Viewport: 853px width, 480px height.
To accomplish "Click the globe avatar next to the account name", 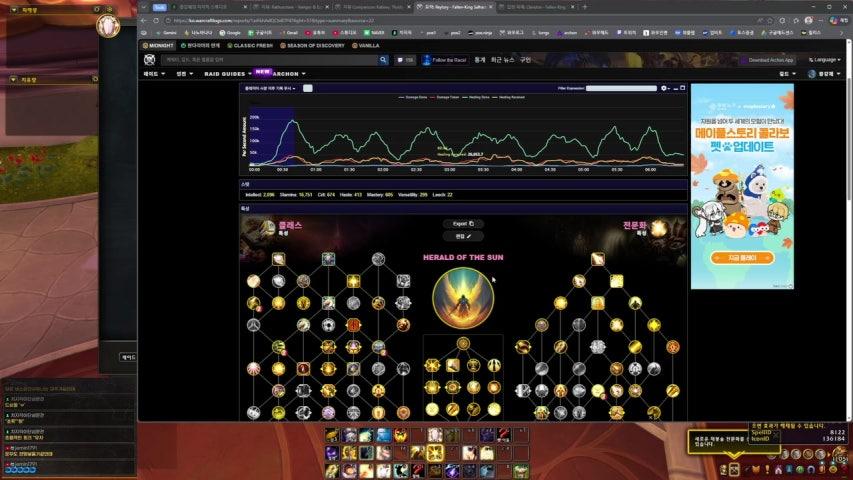I will pyautogui.click(x=812, y=73).
